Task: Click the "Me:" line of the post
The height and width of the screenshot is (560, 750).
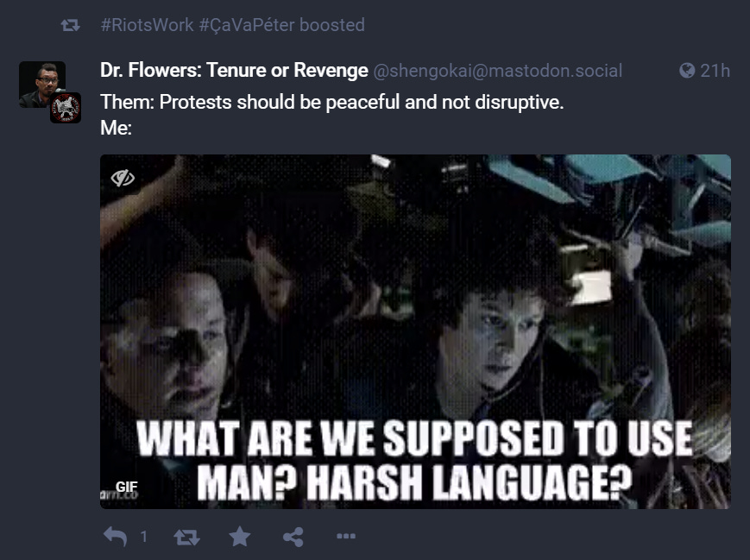Action: pos(116,128)
